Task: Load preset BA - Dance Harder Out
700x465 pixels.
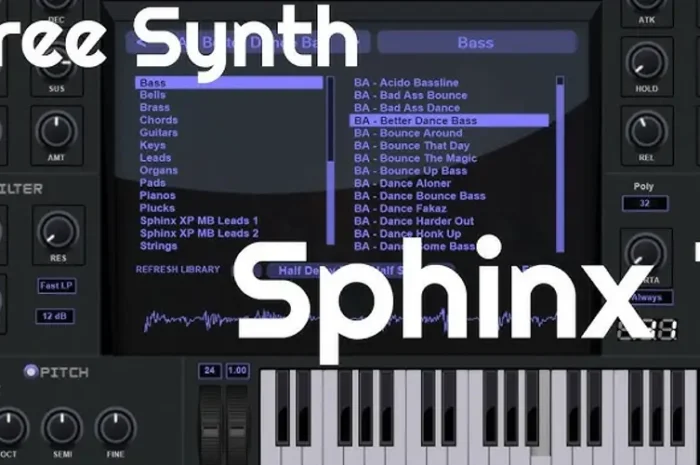Action: [414, 221]
